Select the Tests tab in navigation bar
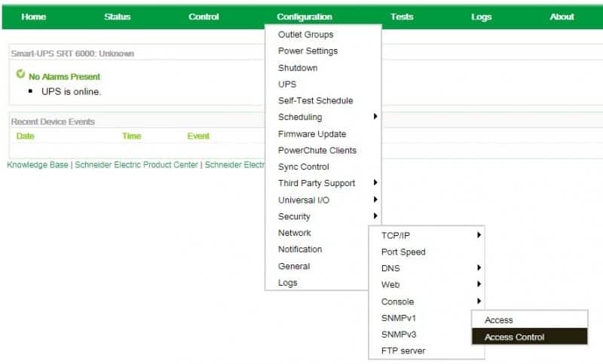The height and width of the screenshot is (364, 603). [x=402, y=17]
